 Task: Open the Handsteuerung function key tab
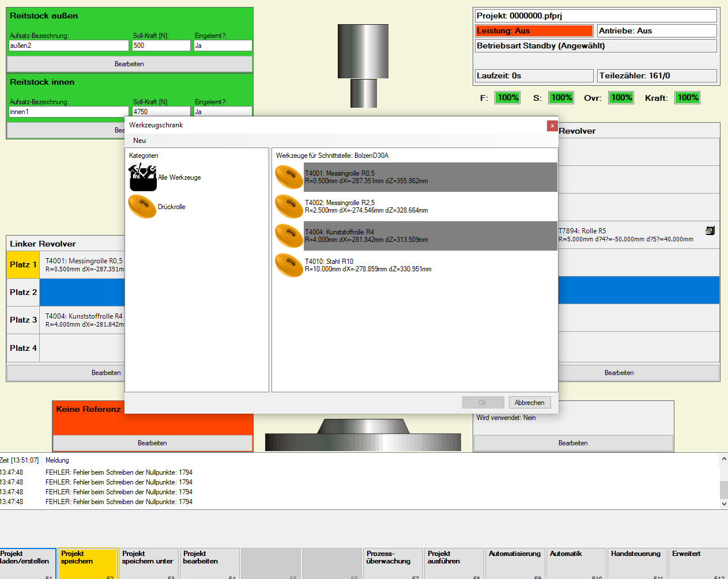click(x=636, y=562)
